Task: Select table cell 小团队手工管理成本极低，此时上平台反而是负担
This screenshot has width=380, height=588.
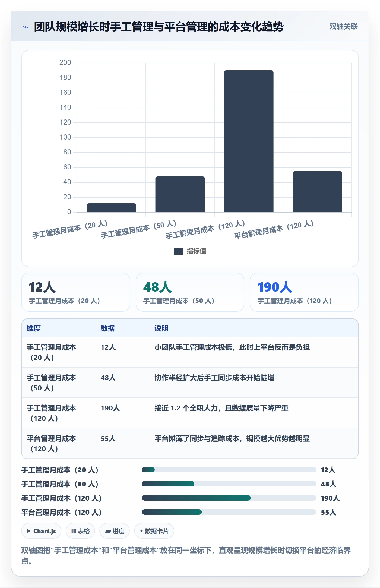Action: click(x=232, y=347)
